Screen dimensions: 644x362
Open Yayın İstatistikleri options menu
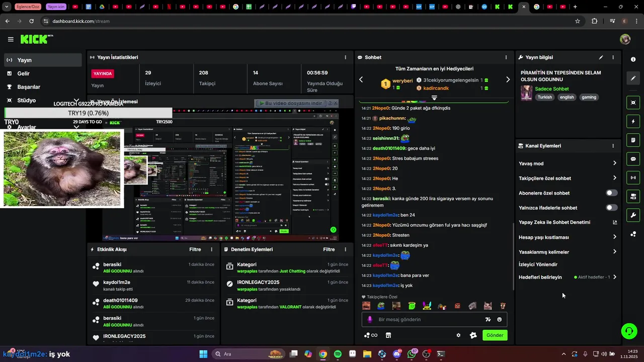point(345,57)
